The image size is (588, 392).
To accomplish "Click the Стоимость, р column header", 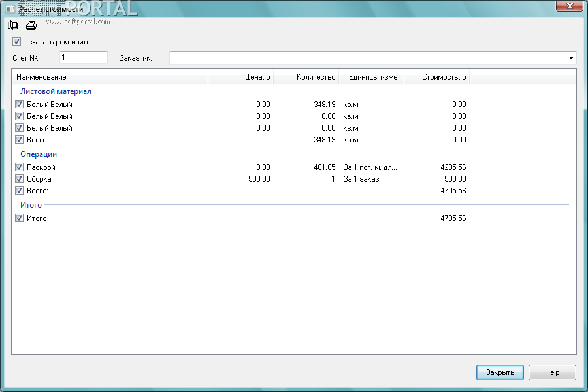I will point(436,77).
